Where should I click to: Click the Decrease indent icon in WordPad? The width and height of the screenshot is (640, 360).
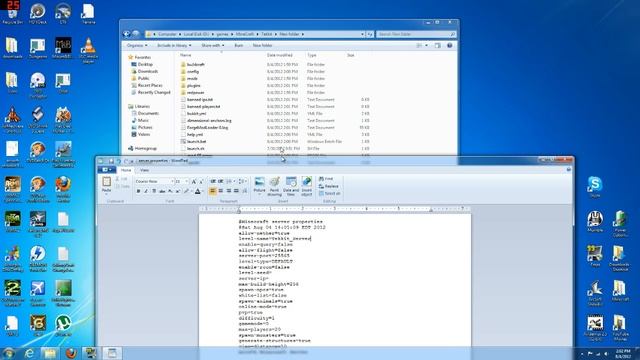click(213, 181)
